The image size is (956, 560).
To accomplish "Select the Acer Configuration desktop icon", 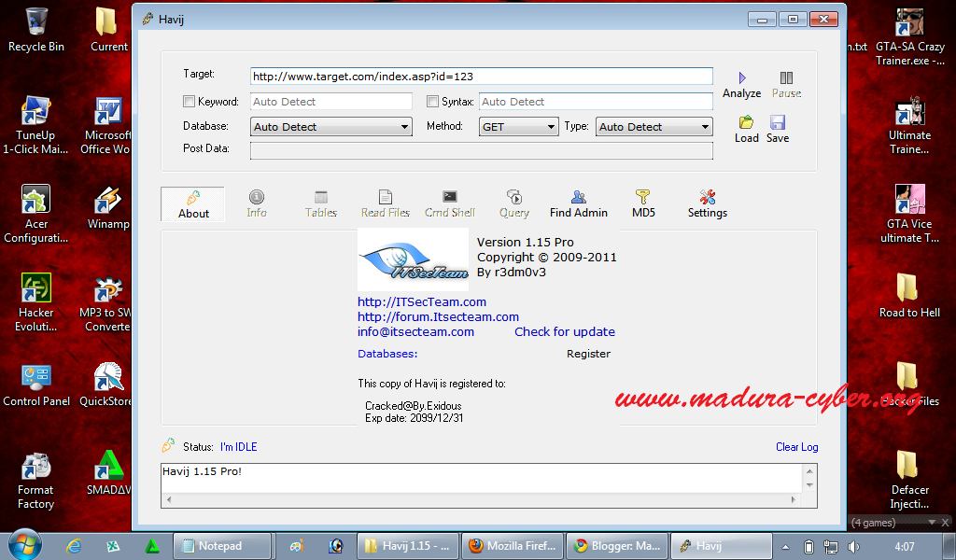I will [x=36, y=214].
